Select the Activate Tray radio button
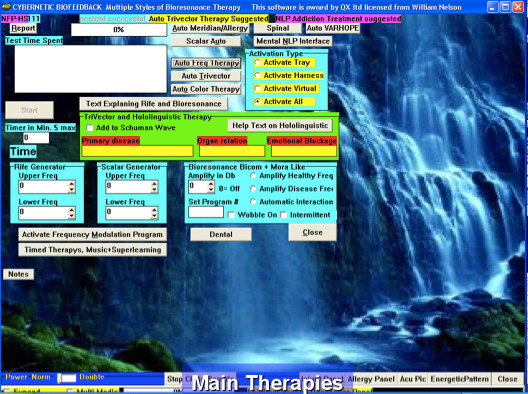Screen dimensions: 528x394 click(x=258, y=62)
